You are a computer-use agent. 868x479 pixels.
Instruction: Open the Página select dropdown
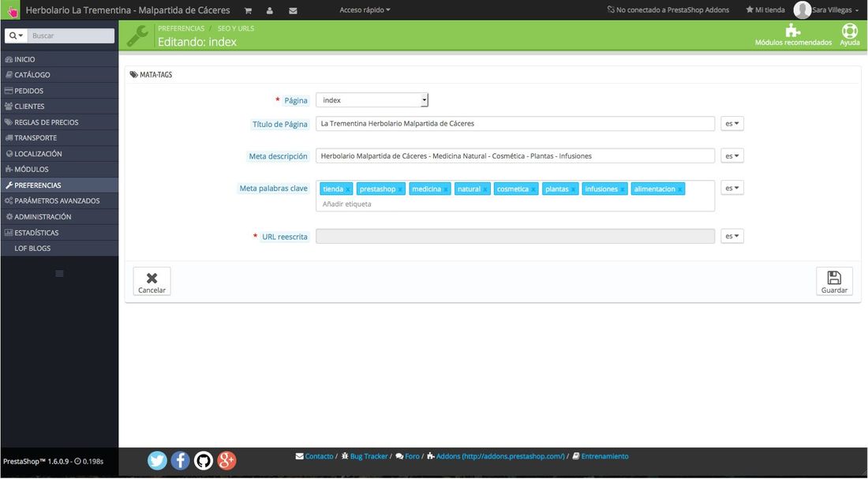pos(372,100)
